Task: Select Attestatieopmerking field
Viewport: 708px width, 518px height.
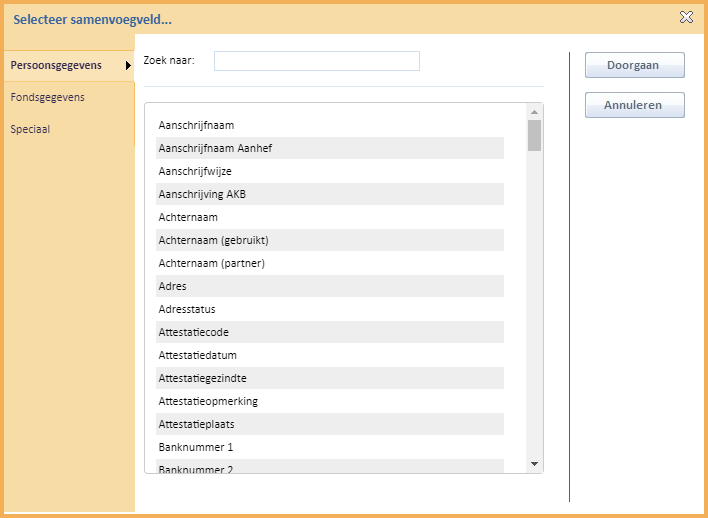Action: point(330,401)
